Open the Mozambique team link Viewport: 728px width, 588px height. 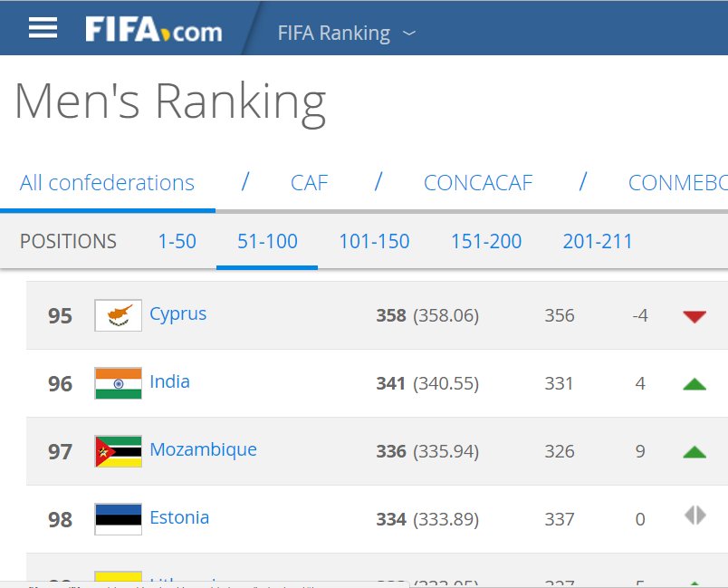[203, 449]
